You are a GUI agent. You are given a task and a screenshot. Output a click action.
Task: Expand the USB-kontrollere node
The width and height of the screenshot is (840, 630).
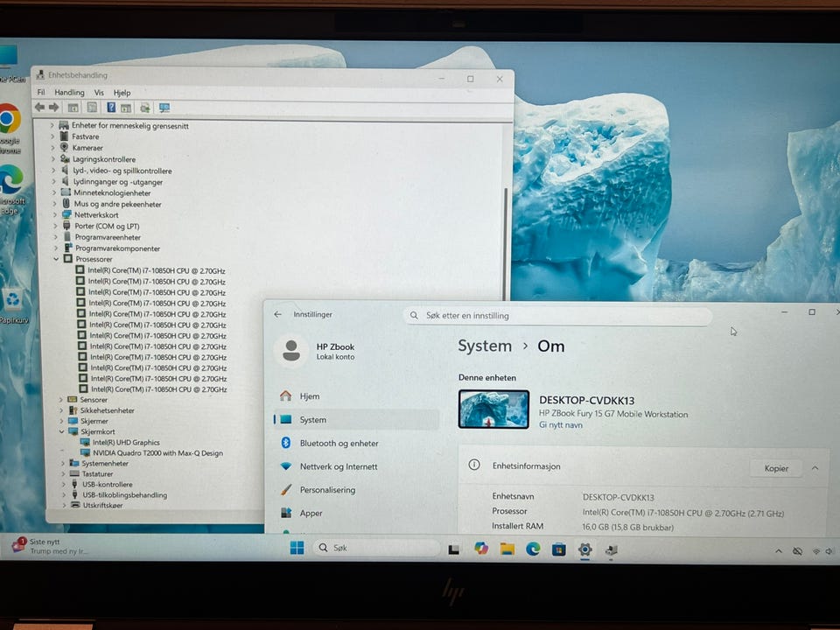[64, 484]
